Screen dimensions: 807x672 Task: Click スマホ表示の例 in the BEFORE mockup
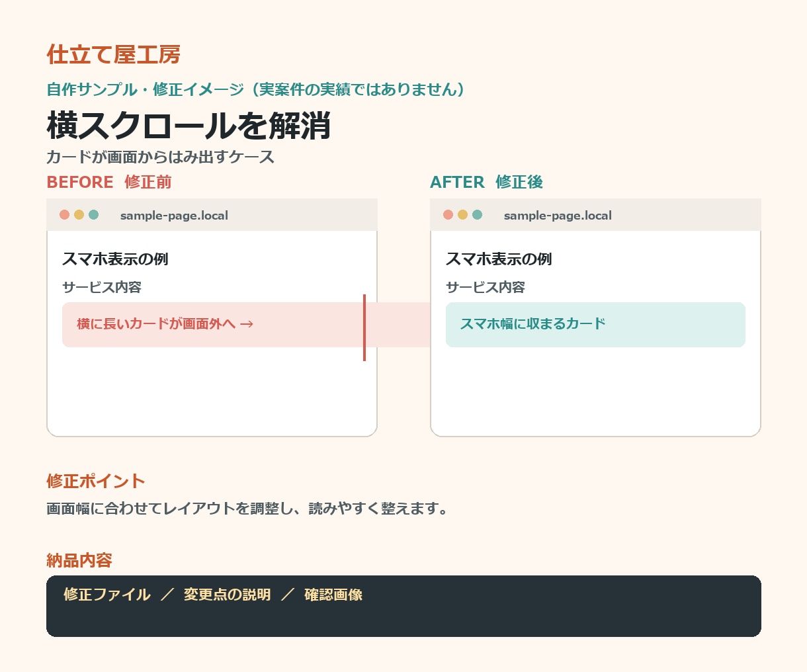(x=115, y=259)
